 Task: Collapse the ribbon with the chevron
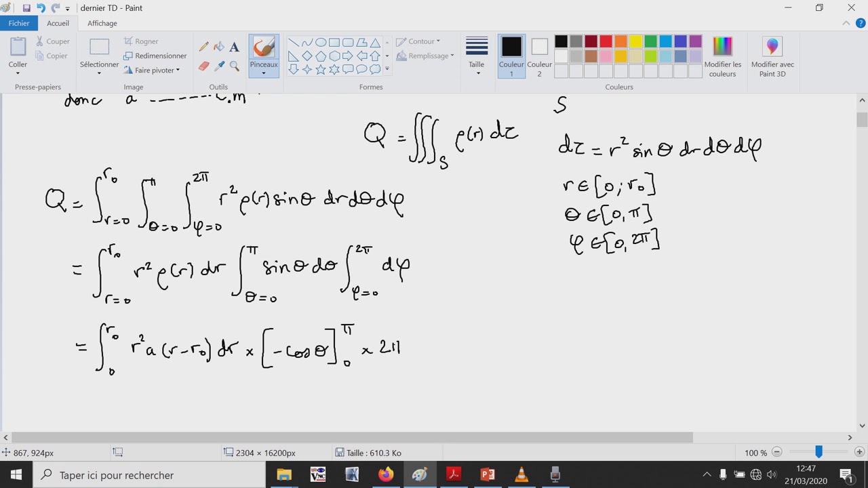[x=846, y=23]
